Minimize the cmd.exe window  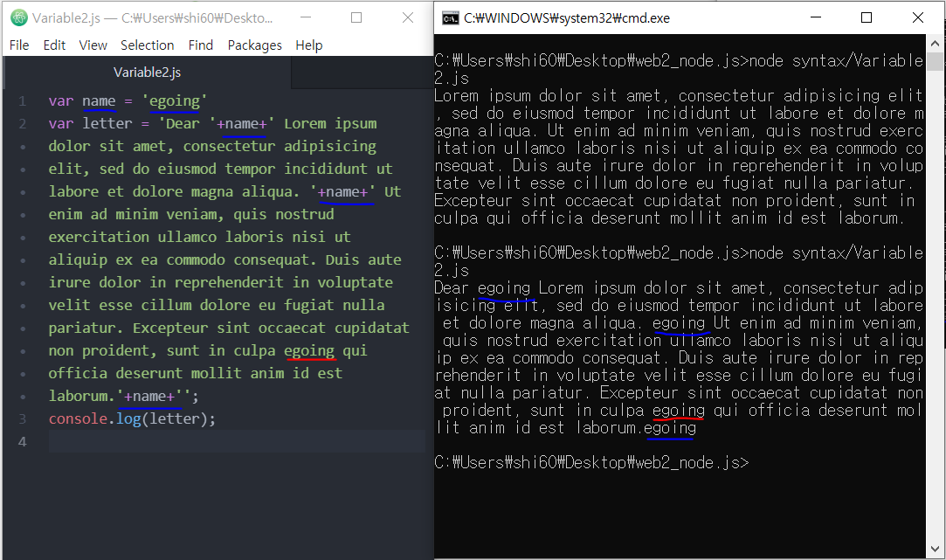click(816, 17)
